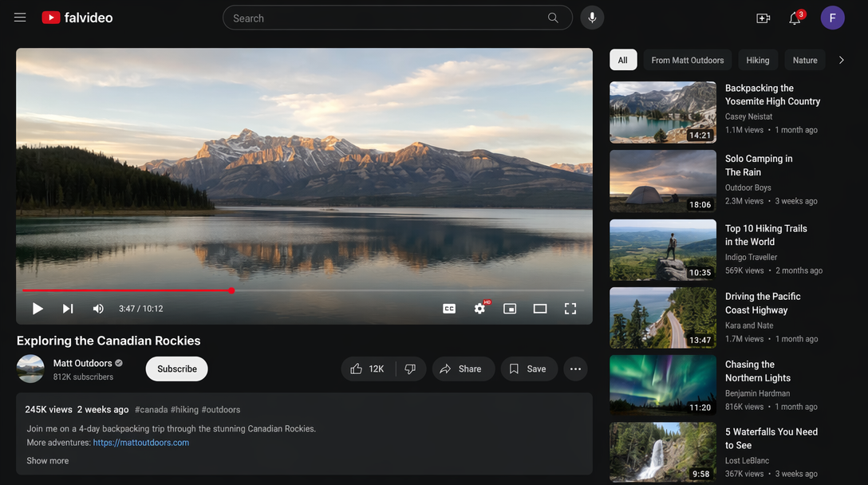The image size is (868, 485).
Task: Open the more actions ellipsis menu
Action: 576,369
